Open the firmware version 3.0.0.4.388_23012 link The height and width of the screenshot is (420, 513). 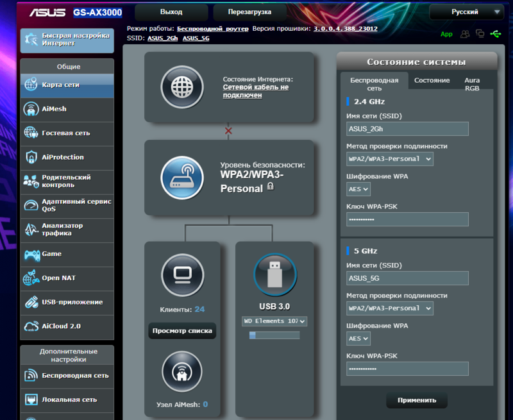(346, 29)
